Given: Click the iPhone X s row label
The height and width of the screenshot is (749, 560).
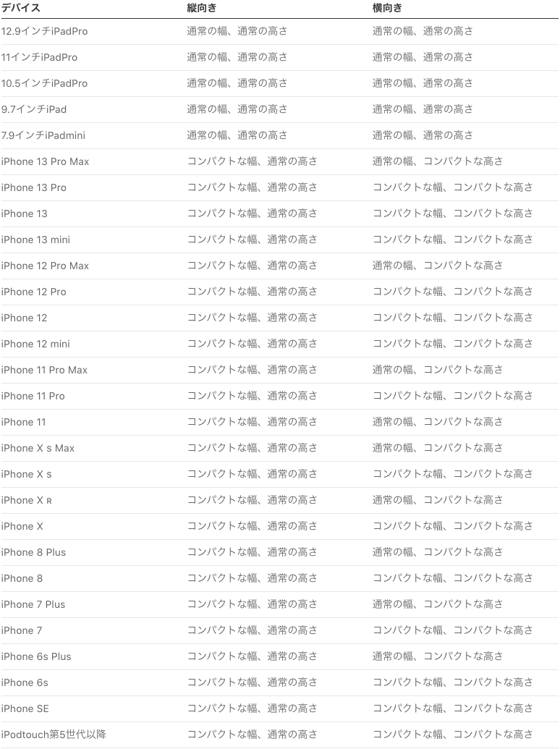Looking at the screenshot, I should click(26, 474).
